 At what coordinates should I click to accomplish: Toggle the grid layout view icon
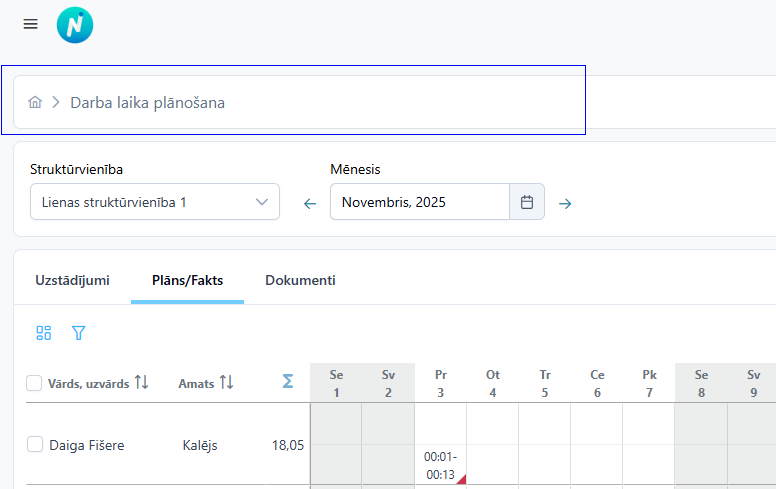[x=44, y=333]
